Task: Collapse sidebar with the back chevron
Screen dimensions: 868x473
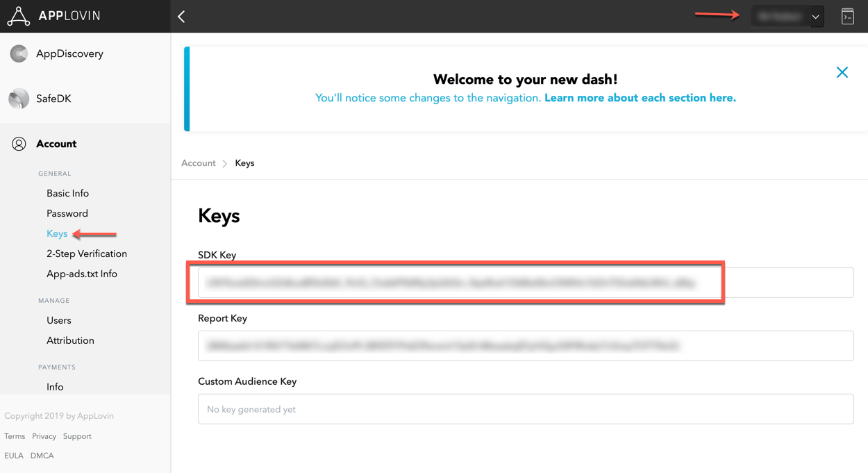Action: pyautogui.click(x=181, y=17)
